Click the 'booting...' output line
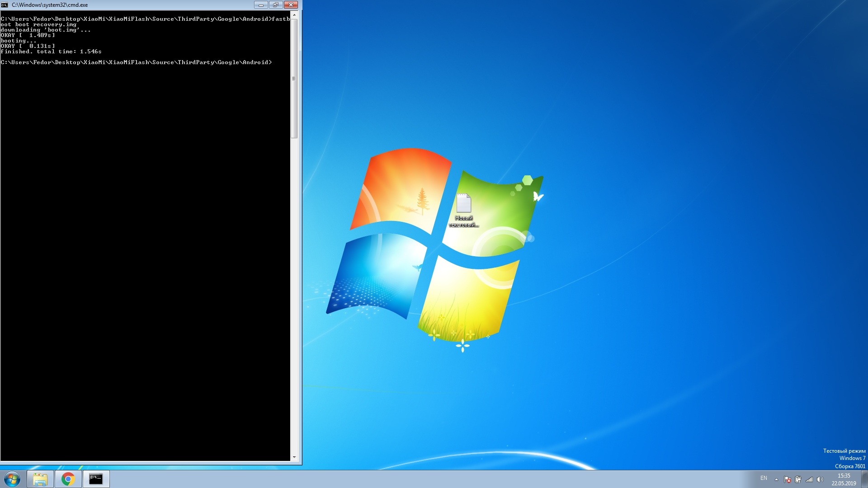868x488 pixels. click(x=19, y=41)
